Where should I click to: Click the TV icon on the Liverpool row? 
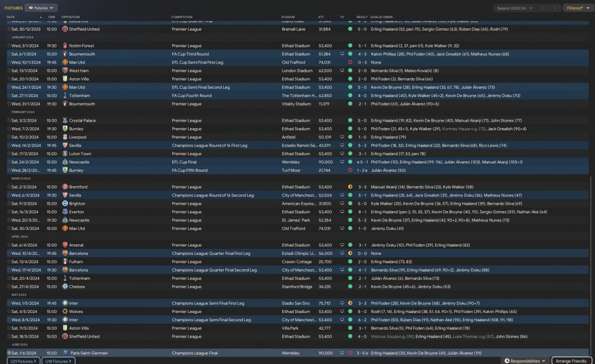tap(342, 137)
